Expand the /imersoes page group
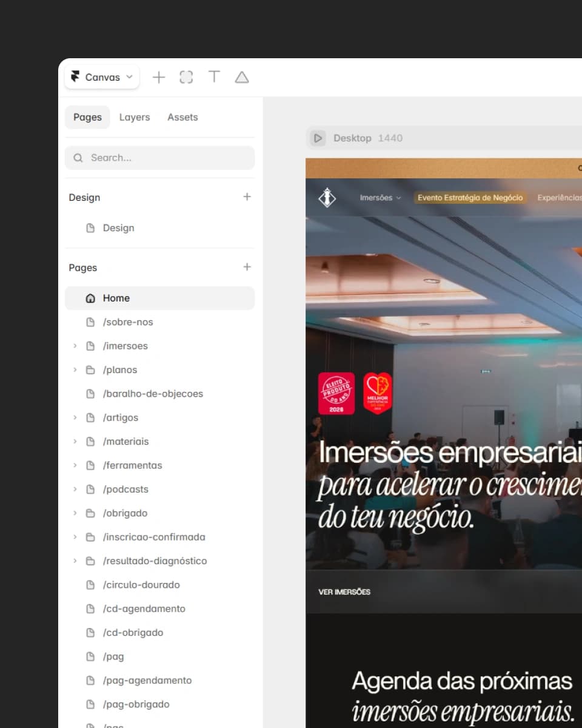Viewport: 582px width, 728px height. [x=75, y=346]
